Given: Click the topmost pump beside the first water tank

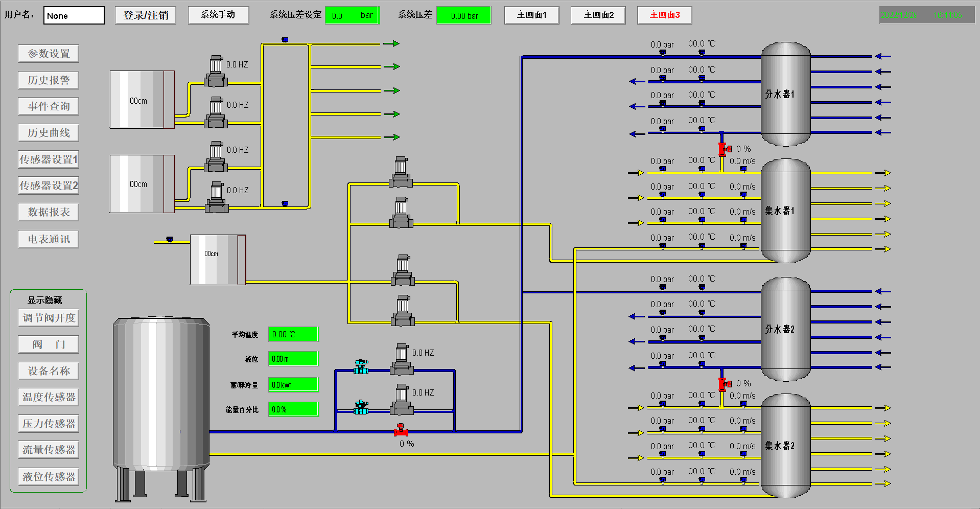Looking at the screenshot, I should coord(216,72).
